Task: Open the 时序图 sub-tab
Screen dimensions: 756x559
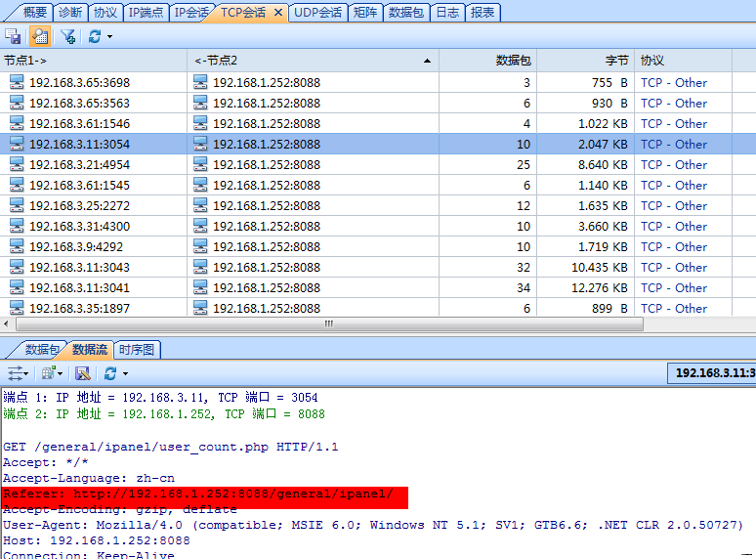Action: (x=137, y=349)
